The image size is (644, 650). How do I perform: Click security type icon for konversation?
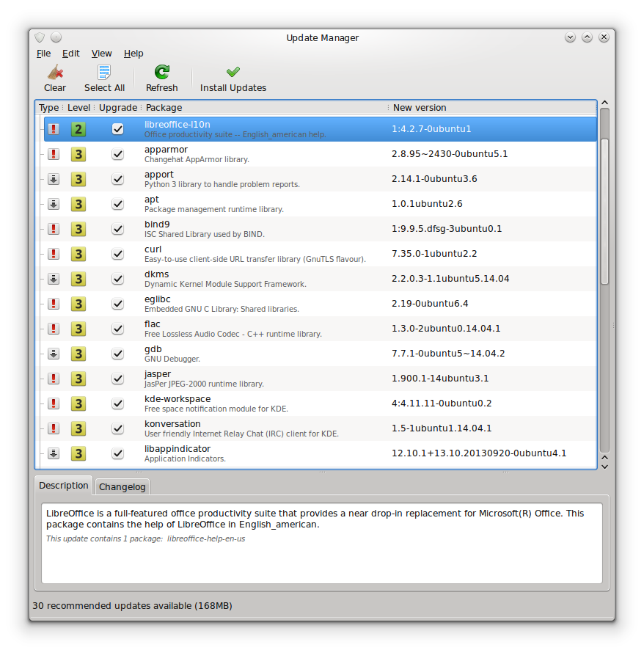(x=54, y=428)
